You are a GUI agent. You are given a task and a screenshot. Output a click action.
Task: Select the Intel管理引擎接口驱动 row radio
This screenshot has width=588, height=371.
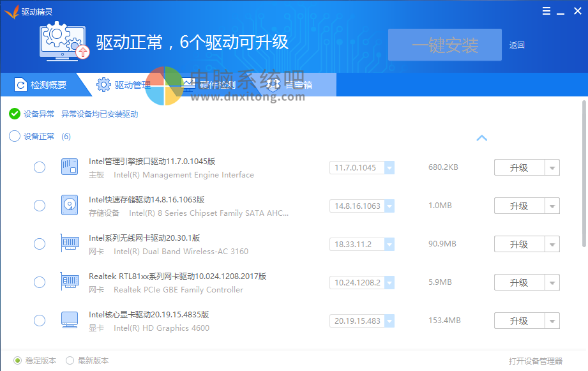(x=40, y=167)
